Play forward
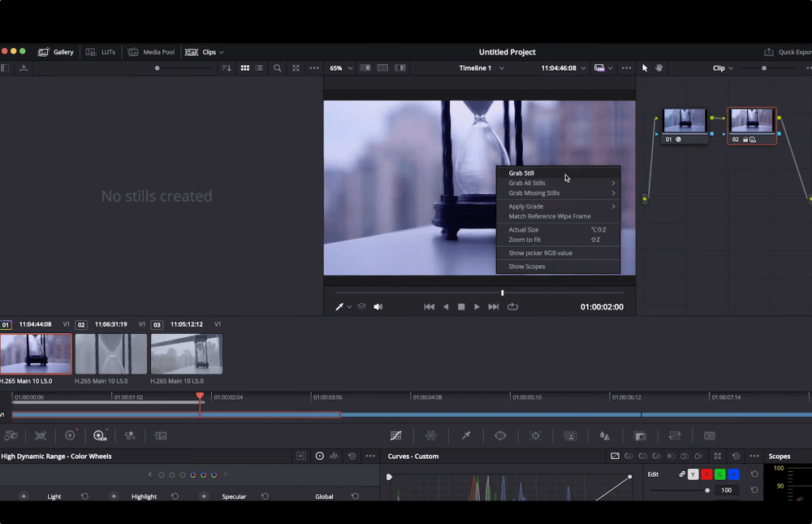This screenshot has width=812, height=524. coord(477,307)
